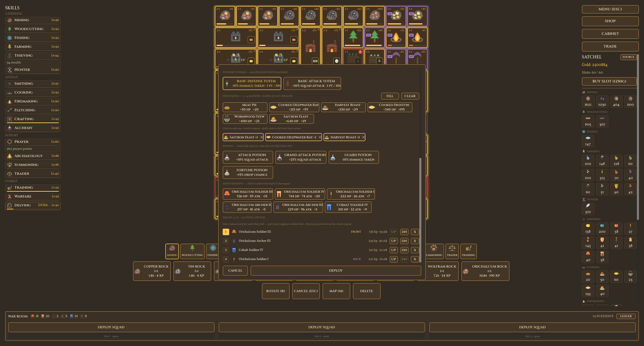Remove the Harvest Roast ×1 chip

pyautogui.click(x=363, y=137)
